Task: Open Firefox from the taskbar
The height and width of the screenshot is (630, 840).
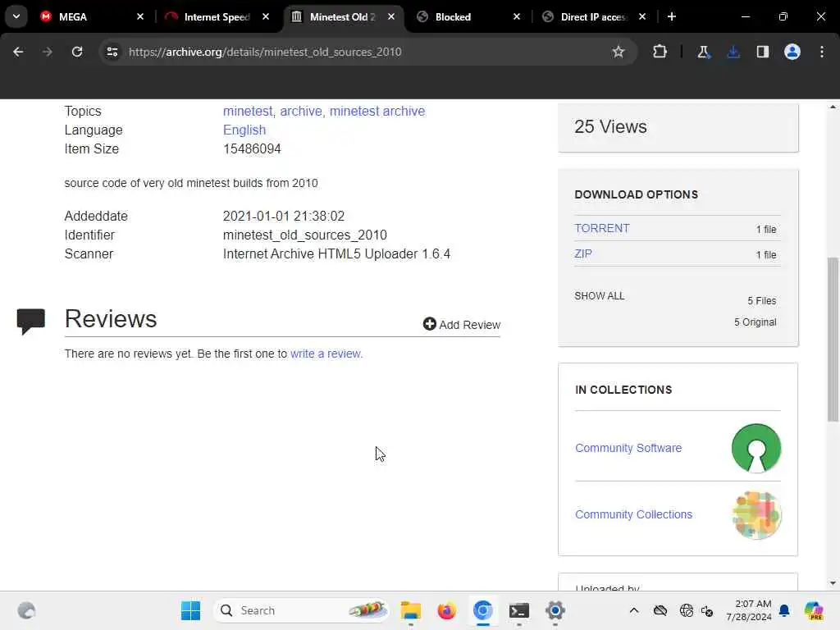Action: (x=446, y=610)
